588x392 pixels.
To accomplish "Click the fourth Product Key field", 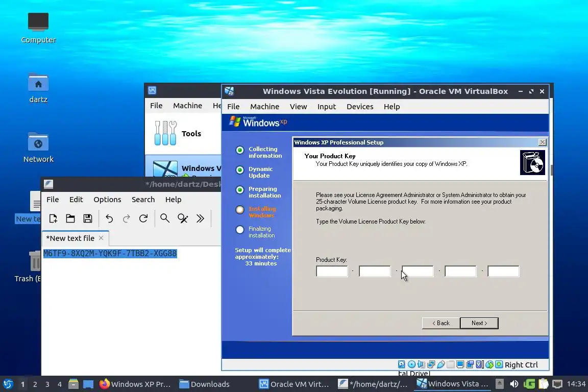I will click(x=460, y=271).
